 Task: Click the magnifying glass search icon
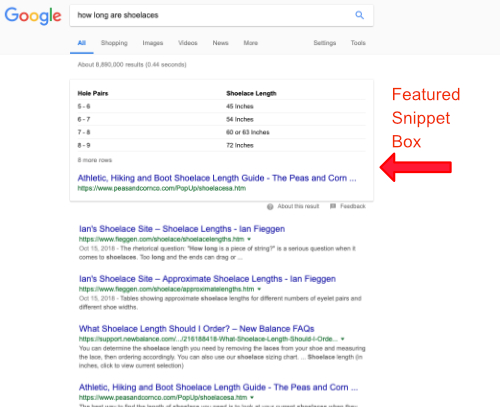click(x=359, y=15)
